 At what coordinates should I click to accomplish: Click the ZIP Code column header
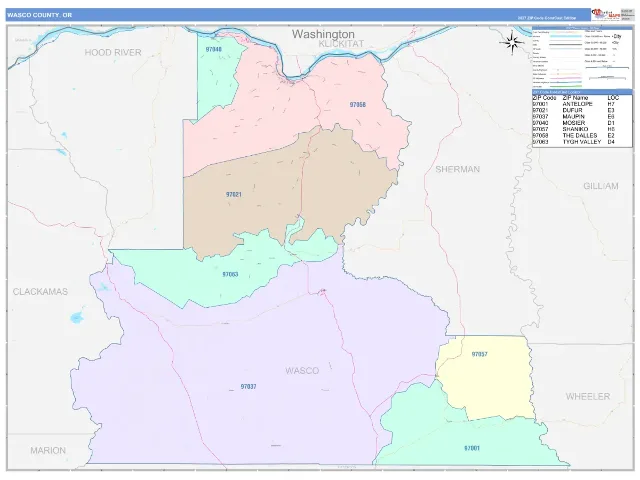(544, 98)
